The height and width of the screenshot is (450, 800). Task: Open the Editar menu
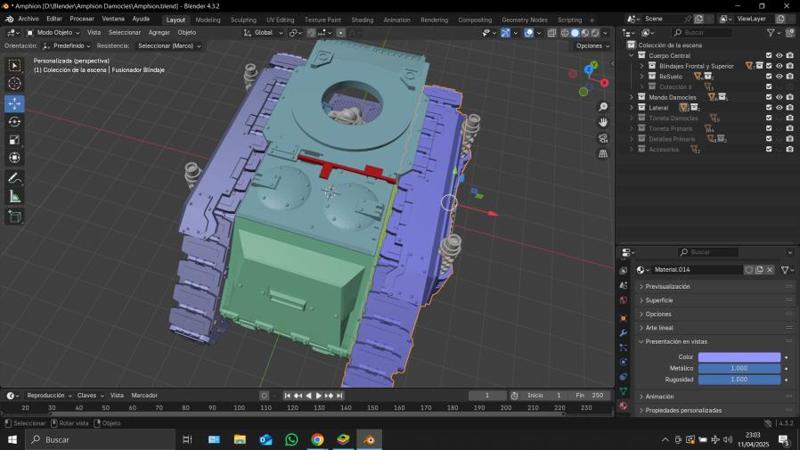pyautogui.click(x=54, y=19)
